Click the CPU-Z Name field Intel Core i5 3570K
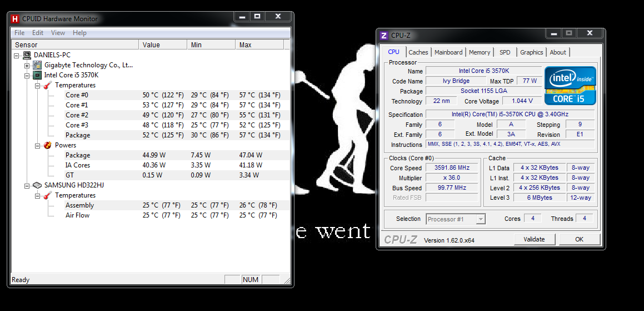Image resolution: width=644 pixels, height=311 pixels. pyautogui.click(x=484, y=71)
